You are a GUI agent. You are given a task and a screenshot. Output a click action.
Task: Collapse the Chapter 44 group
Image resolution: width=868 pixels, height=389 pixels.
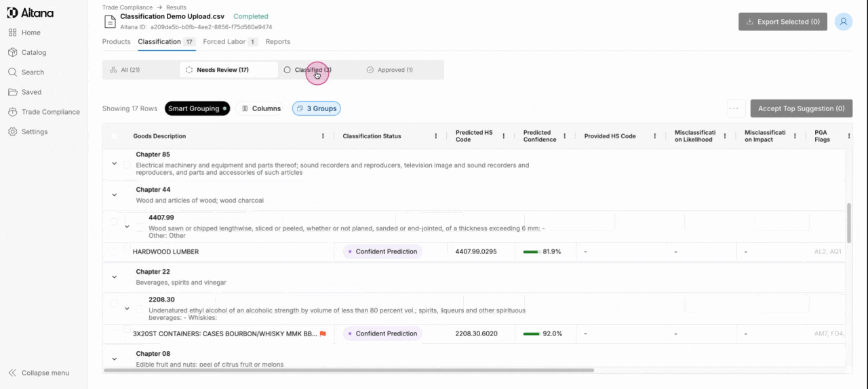[114, 195]
